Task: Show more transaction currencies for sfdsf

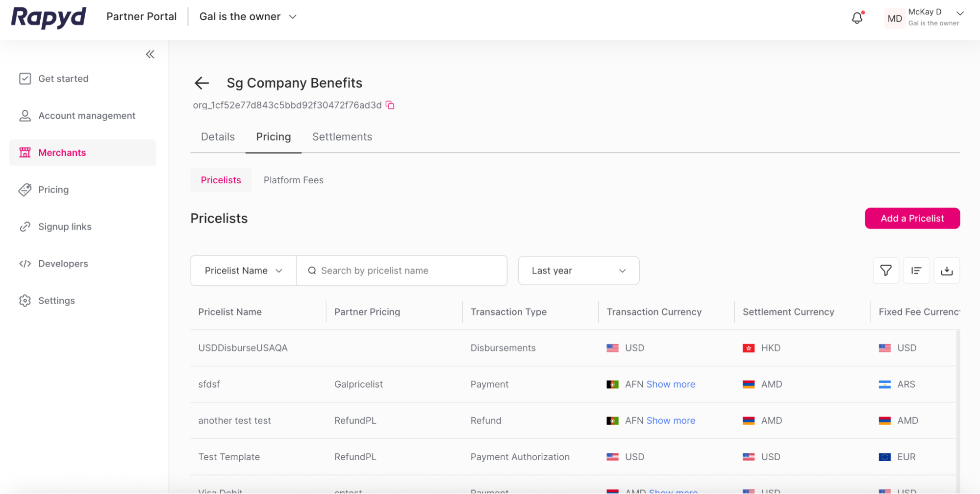Action: pos(670,384)
